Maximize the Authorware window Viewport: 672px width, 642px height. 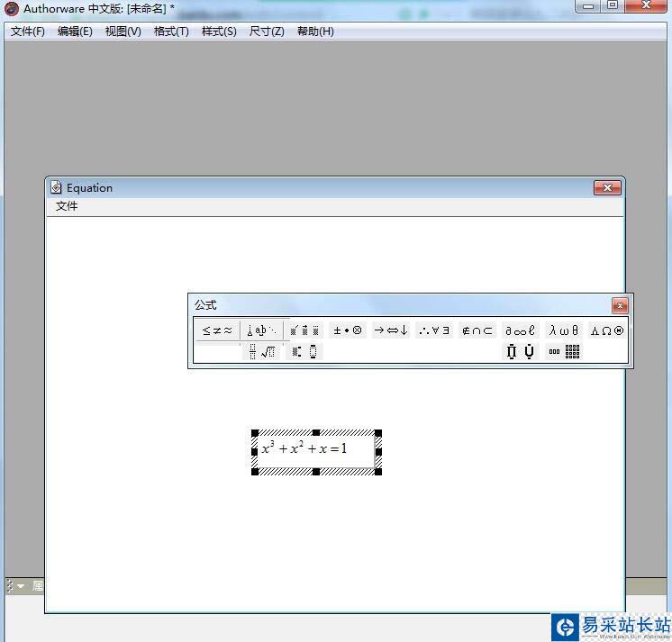pos(613,6)
